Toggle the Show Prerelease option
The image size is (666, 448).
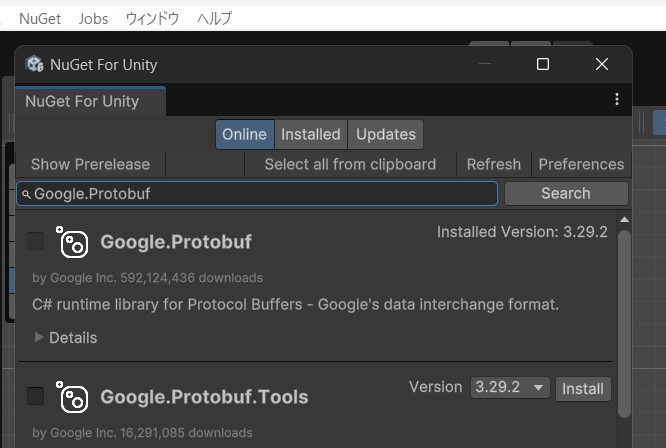coord(90,164)
